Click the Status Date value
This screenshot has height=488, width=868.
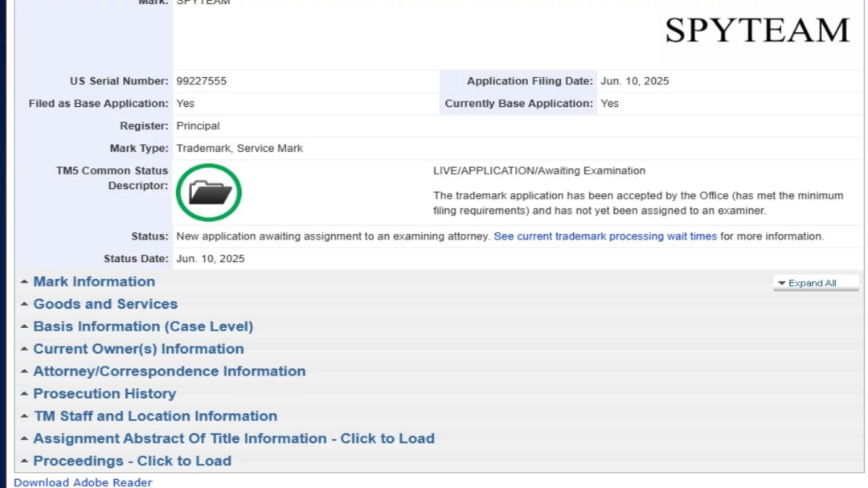[211, 259]
